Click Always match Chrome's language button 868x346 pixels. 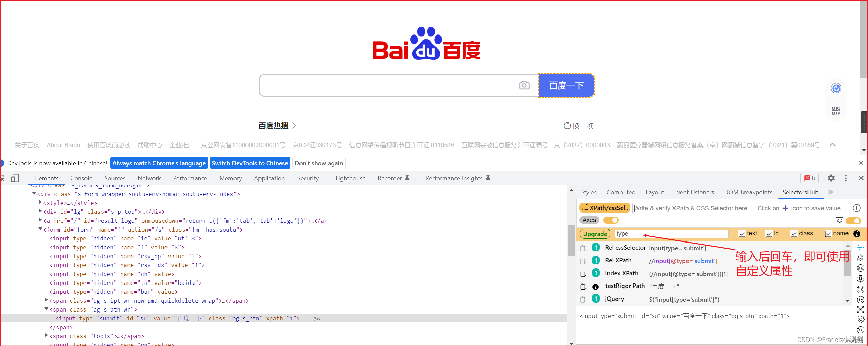pyautogui.click(x=159, y=163)
